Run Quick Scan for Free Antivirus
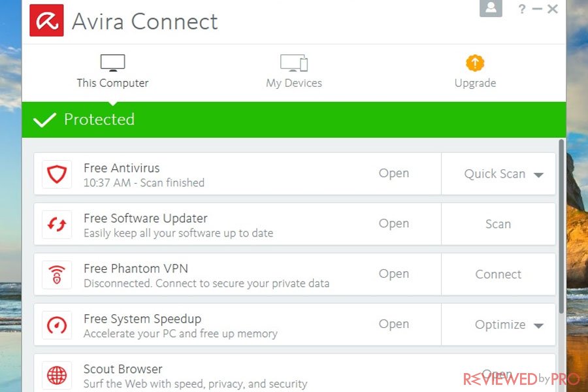The width and height of the screenshot is (588, 392). [495, 174]
